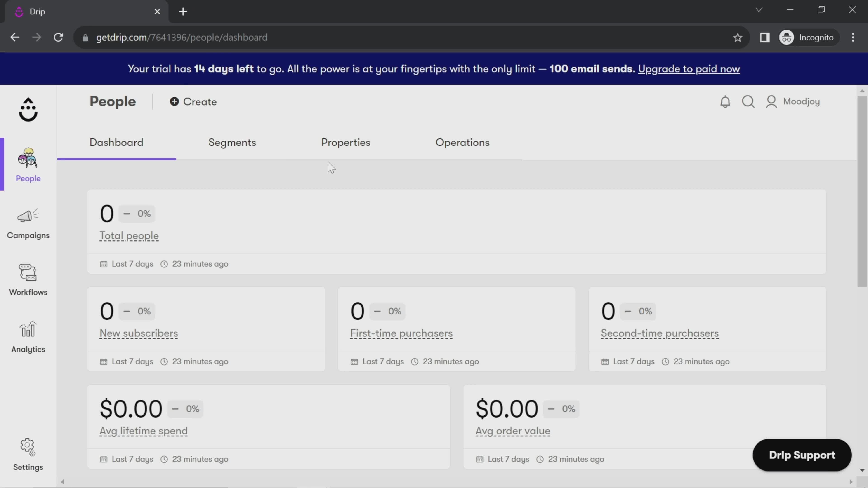Screen dimensions: 868x488
Task: Click the browser forward arrow
Action: (x=36, y=37)
